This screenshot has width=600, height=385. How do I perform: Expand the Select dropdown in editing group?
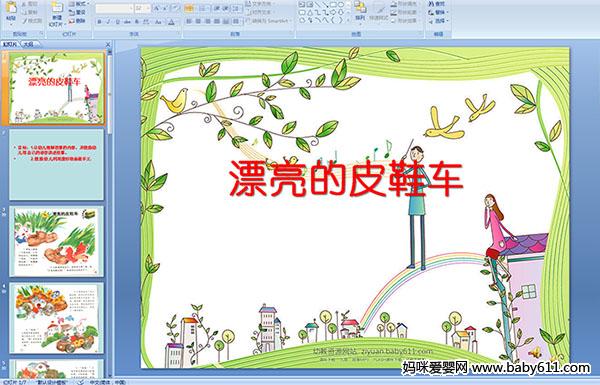click(x=438, y=21)
